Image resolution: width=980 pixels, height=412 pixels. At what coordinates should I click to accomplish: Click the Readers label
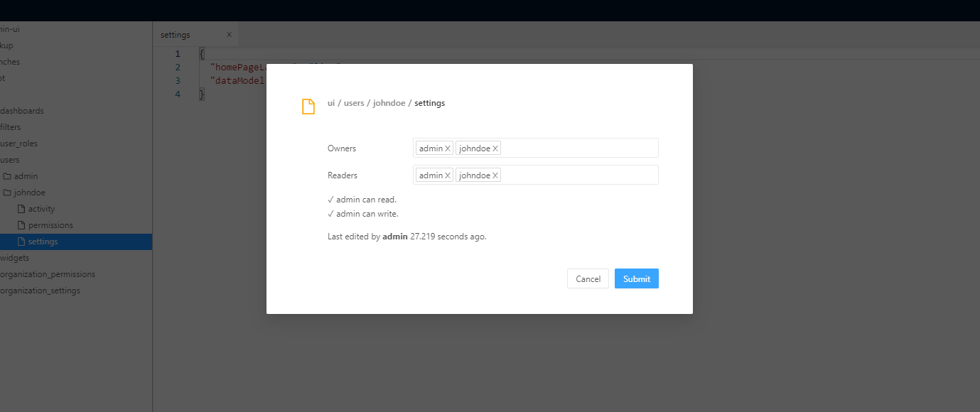pyautogui.click(x=343, y=175)
